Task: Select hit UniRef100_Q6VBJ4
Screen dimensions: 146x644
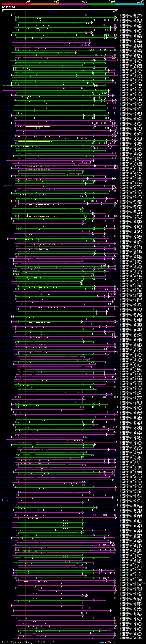Action: tap(131, 20)
